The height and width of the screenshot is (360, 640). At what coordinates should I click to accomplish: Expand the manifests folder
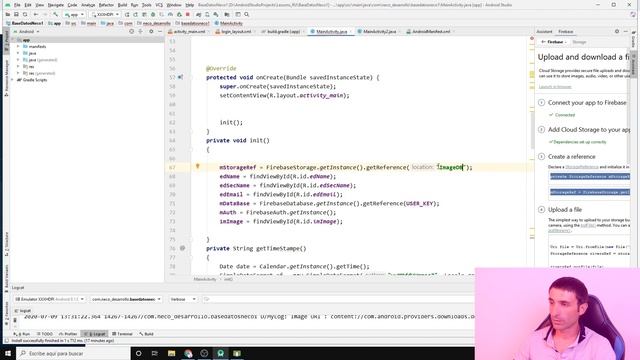pyautogui.click(x=18, y=47)
